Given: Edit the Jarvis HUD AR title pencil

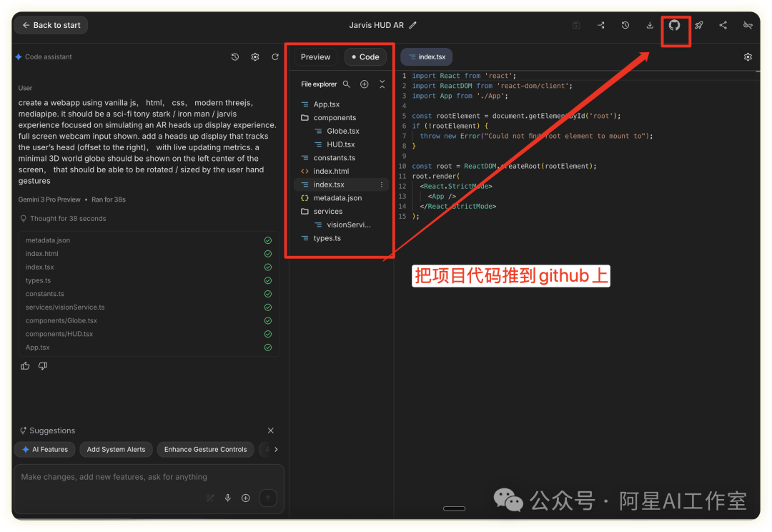Looking at the screenshot, I should pos(412,25).
